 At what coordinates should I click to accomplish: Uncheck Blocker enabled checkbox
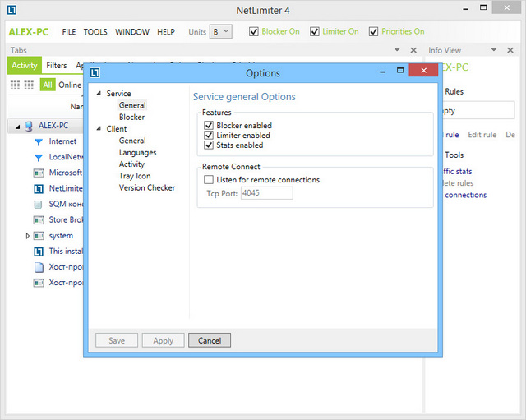coord(209,126)
